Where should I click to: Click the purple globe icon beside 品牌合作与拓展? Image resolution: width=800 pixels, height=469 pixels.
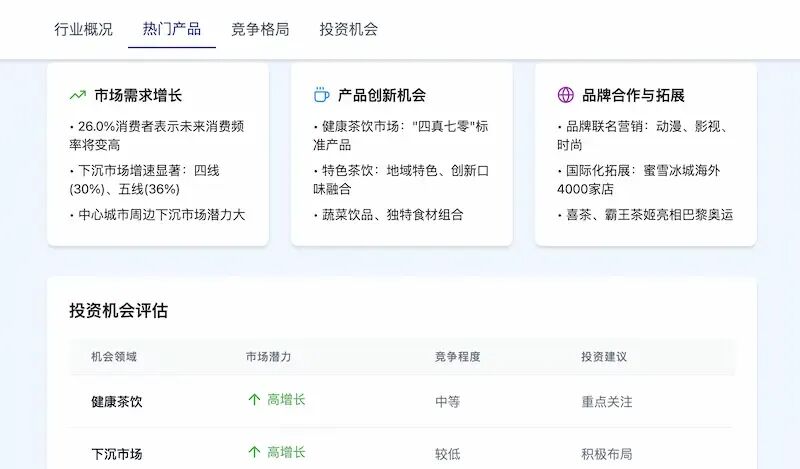[565, 95]
